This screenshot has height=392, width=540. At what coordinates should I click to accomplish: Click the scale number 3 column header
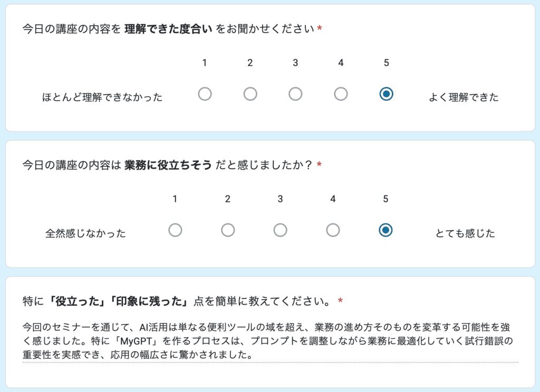coord(295,62)
